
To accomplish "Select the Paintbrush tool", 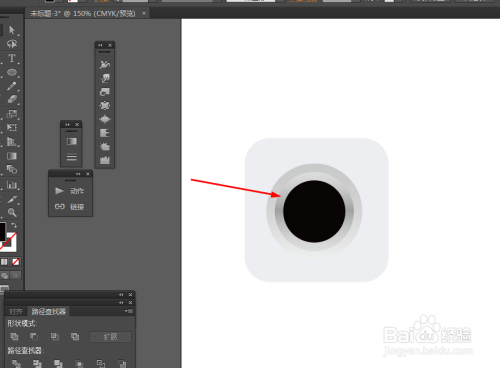I will tap(12, 86).
